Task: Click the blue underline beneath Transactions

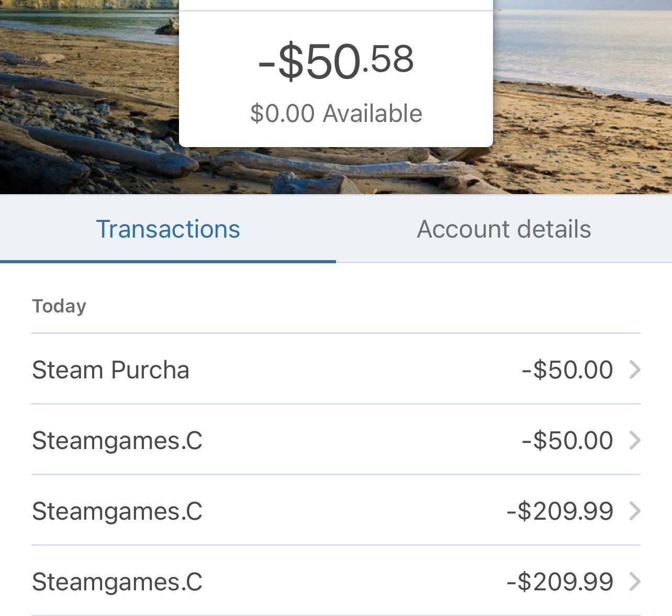Action: (x=168, y=261)
